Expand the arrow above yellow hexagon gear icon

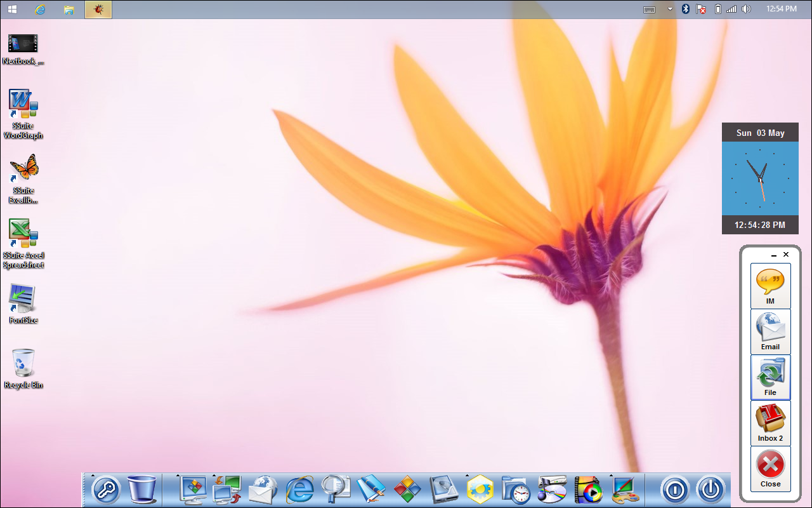468,475
